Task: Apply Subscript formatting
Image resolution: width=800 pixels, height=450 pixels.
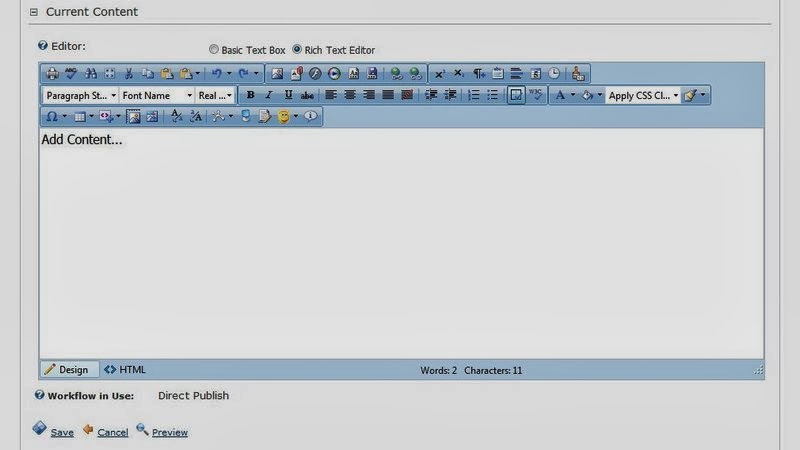Action: tap(459, 73)
